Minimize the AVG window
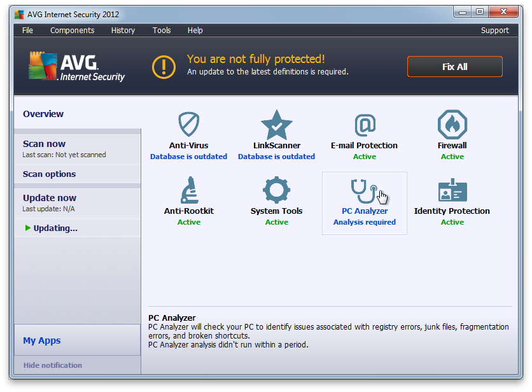The image size is (532, 392). [462, 13]
